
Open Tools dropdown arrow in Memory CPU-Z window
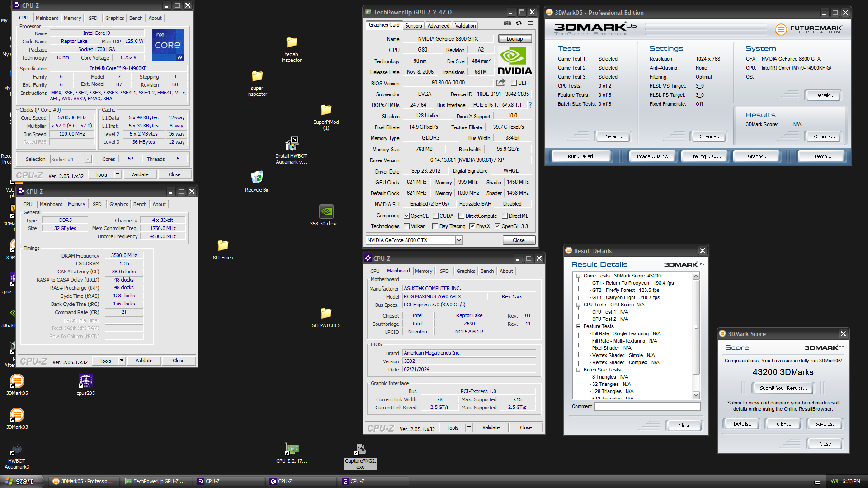click(122, 361)
